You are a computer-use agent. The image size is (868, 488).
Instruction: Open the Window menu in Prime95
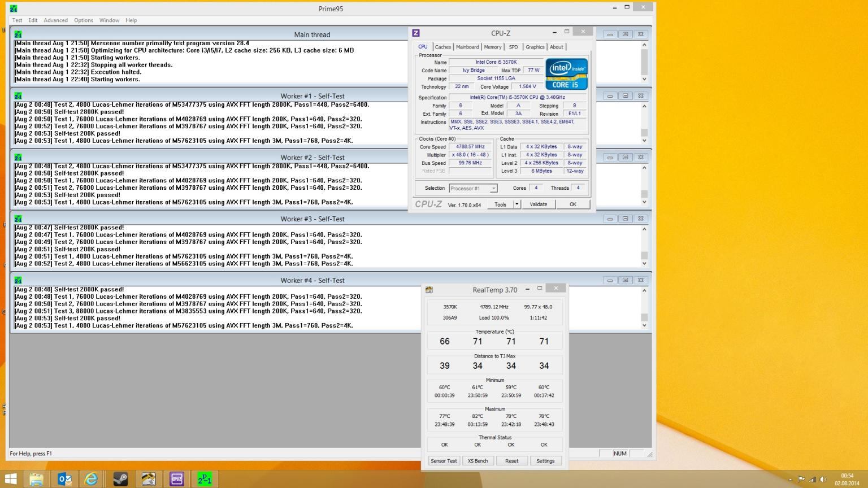[109, 20]
